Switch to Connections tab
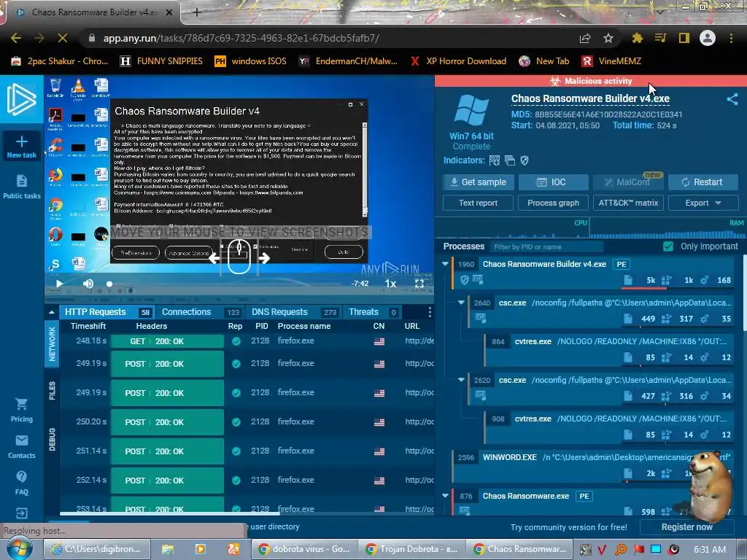Image resolution: width=747 pixels, height=560 pixels. [x=200, y=312]
